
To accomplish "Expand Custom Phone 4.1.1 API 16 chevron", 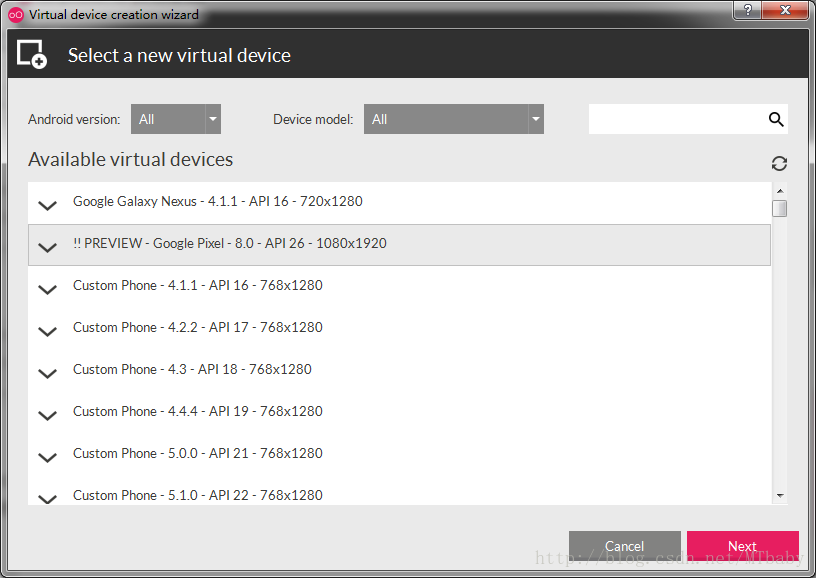I will [x=47, y=290].
